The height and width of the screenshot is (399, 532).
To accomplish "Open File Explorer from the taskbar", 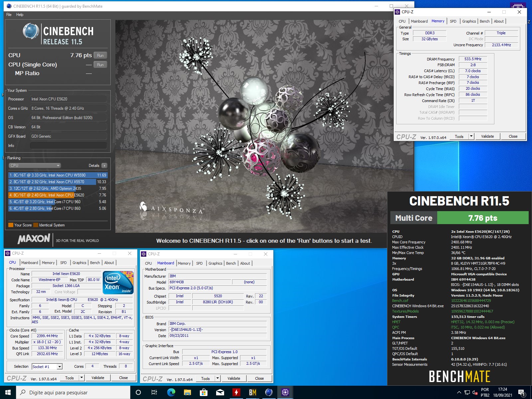I will [188, 392].
